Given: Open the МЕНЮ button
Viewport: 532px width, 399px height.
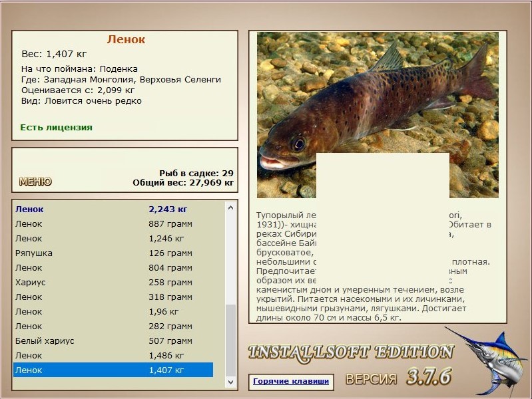Looking at the screenshot, I should [35, 182].
